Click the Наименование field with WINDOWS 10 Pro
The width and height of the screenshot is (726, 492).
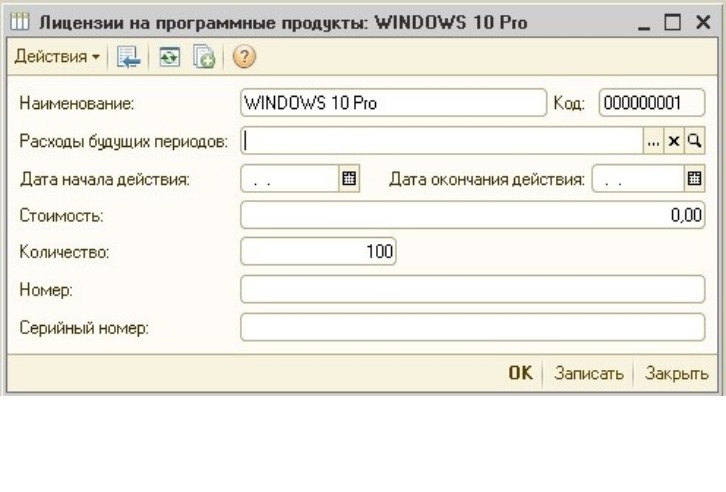(x=394, y=103)
